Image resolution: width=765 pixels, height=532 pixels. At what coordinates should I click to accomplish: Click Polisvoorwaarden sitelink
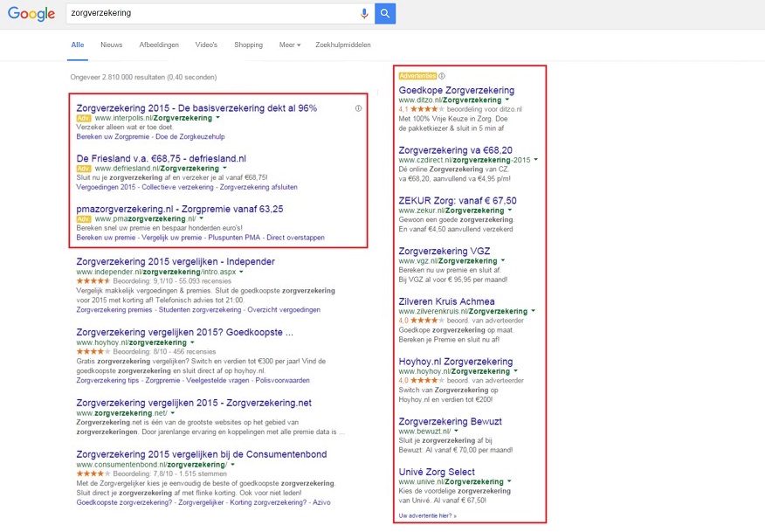pyautogui.click(x=282, y=380)
